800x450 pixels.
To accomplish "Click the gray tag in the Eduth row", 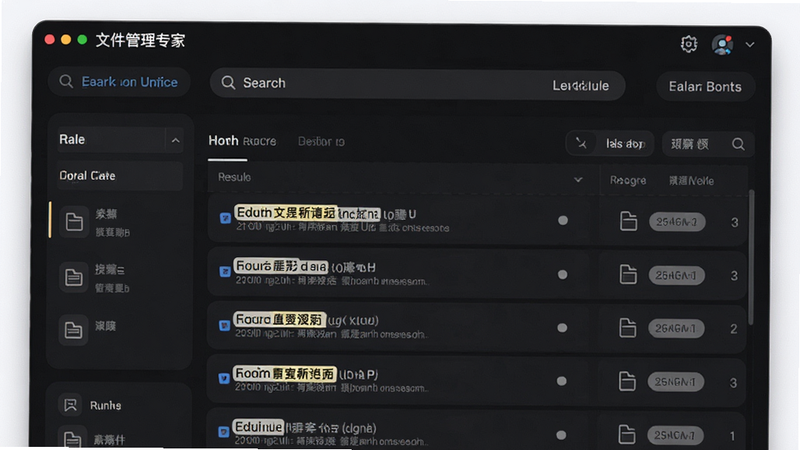I will coord(677,222).
